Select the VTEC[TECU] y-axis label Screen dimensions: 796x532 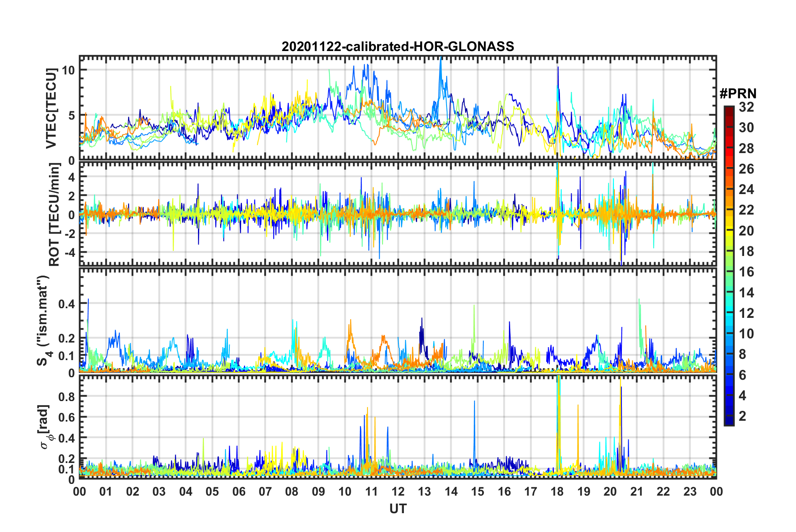51,109
